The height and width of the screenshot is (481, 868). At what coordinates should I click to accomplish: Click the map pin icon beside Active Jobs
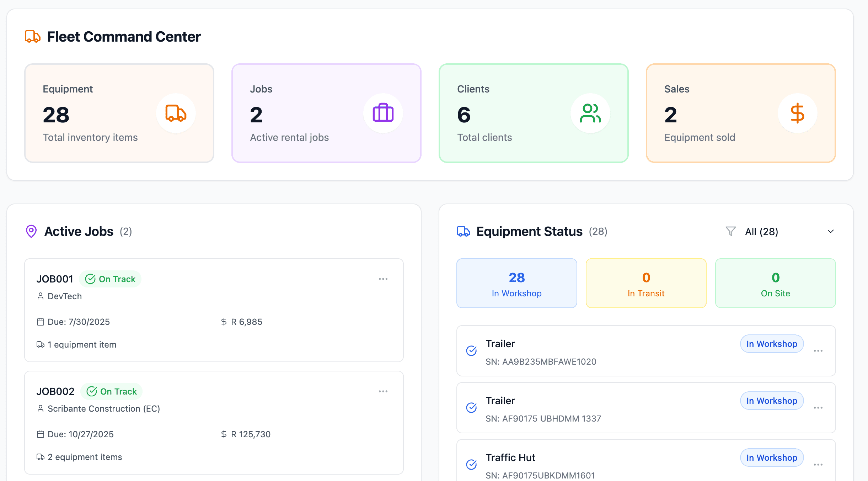click(x=31, y=231)
